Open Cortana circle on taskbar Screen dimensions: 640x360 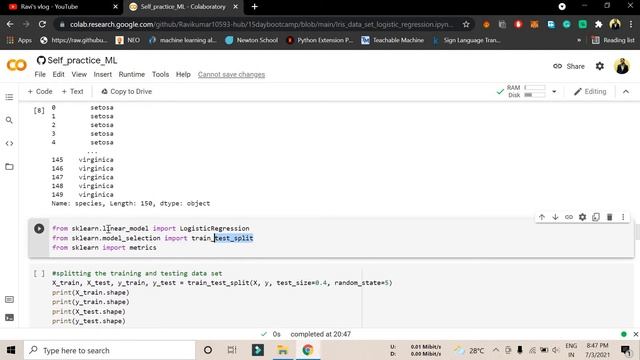point(208,350)
